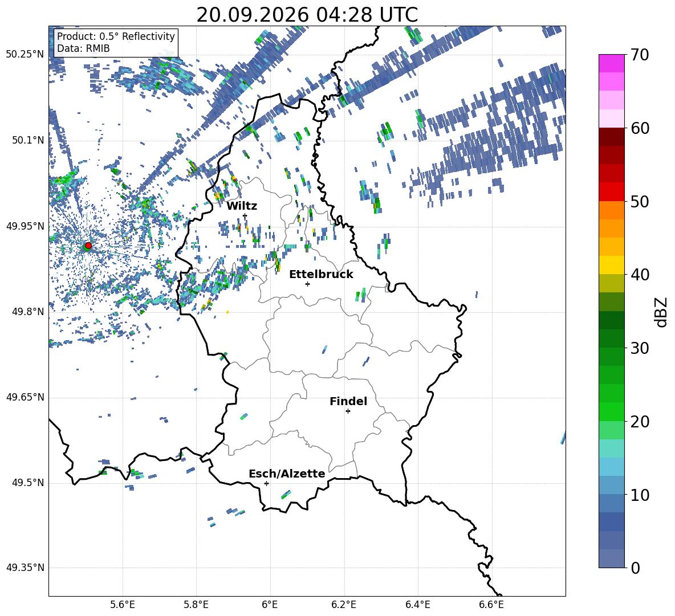Select the Findel city label
This screenshot has height=616, width=675.
click(348, 401)
